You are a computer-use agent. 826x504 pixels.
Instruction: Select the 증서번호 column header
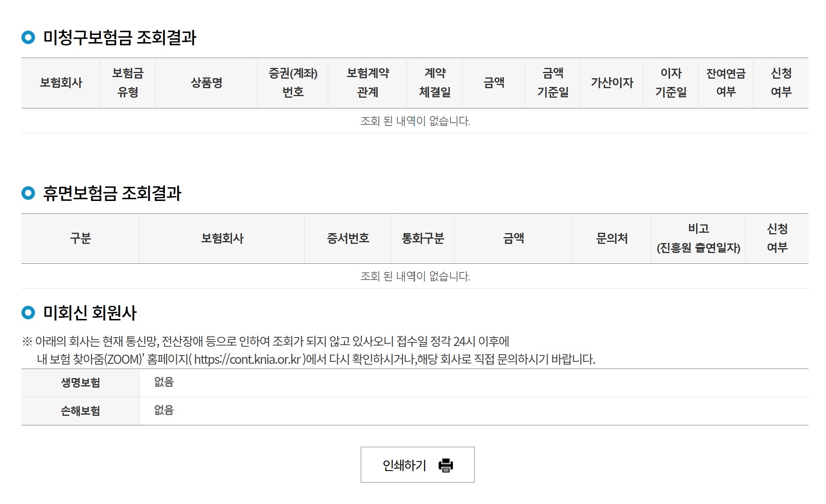[x=348, y=238]
